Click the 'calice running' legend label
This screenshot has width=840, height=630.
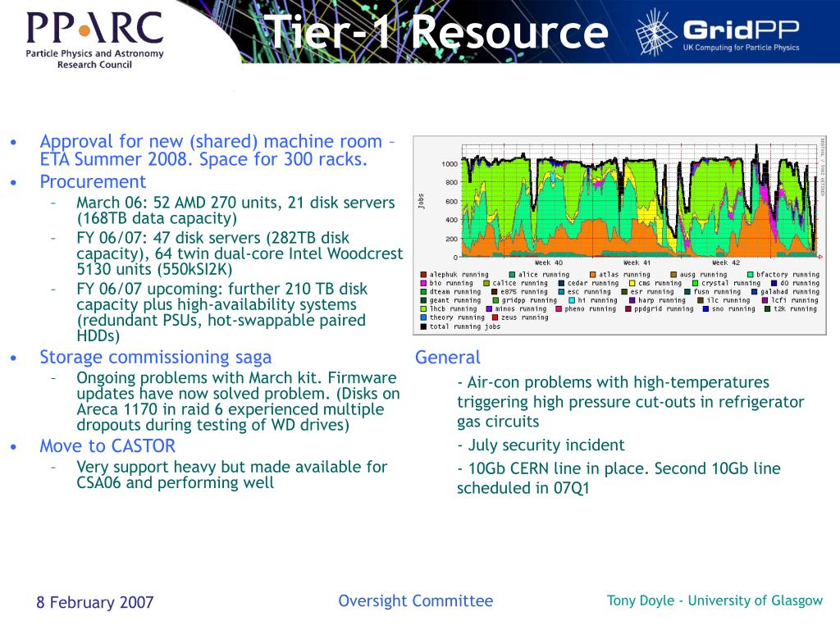[x=520, y=283]
